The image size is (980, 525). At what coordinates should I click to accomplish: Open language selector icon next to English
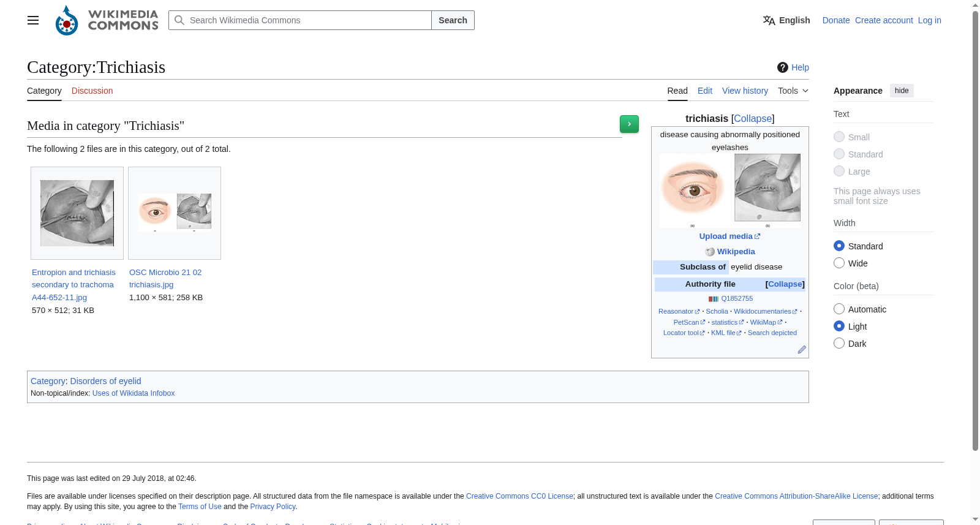(769, 20)
